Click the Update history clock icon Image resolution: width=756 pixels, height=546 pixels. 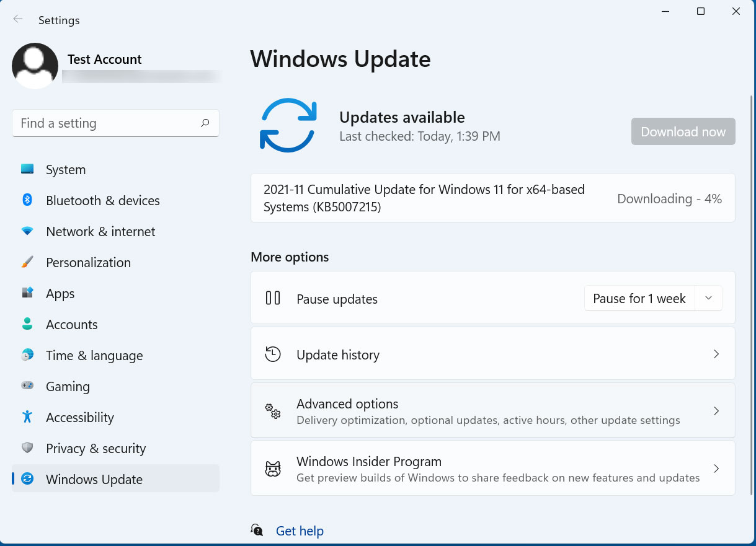pyautogui.click(x=273, y=354)
